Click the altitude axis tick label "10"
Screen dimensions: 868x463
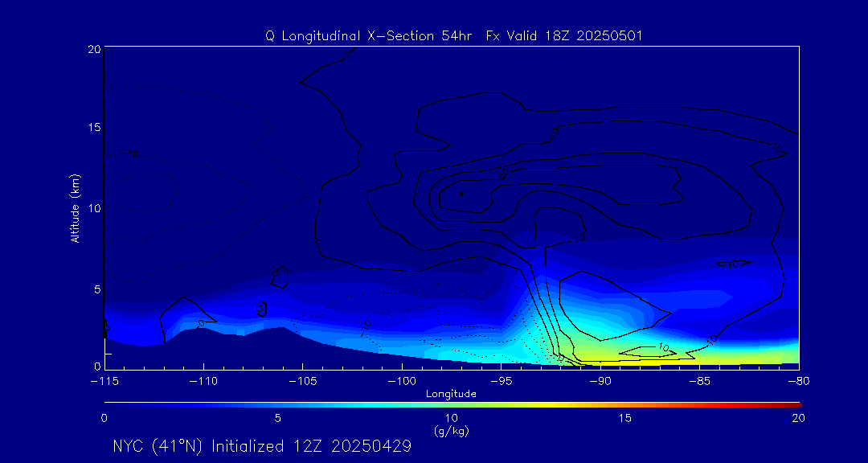tap(93, 207)
